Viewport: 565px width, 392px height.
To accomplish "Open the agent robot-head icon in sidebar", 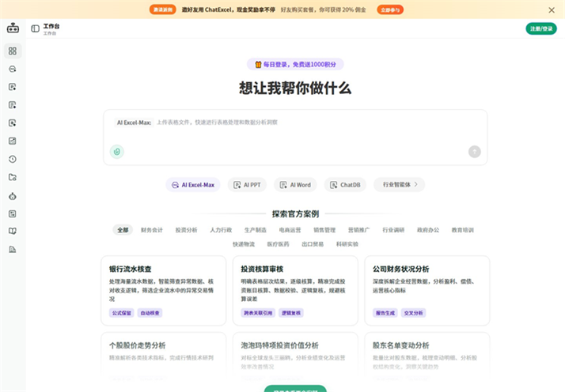I will pyautogui.click(x=13, y=196).
